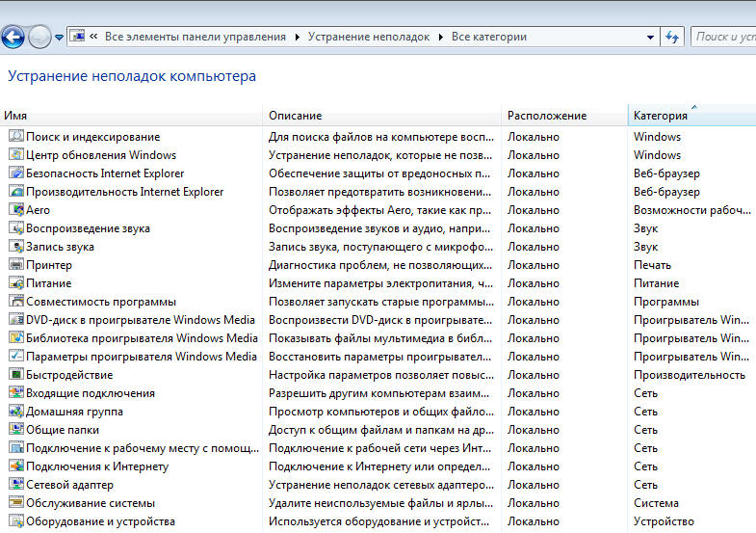Focus the 'Поиск' search field
756x533 pixels.
(x=723, y=37)
